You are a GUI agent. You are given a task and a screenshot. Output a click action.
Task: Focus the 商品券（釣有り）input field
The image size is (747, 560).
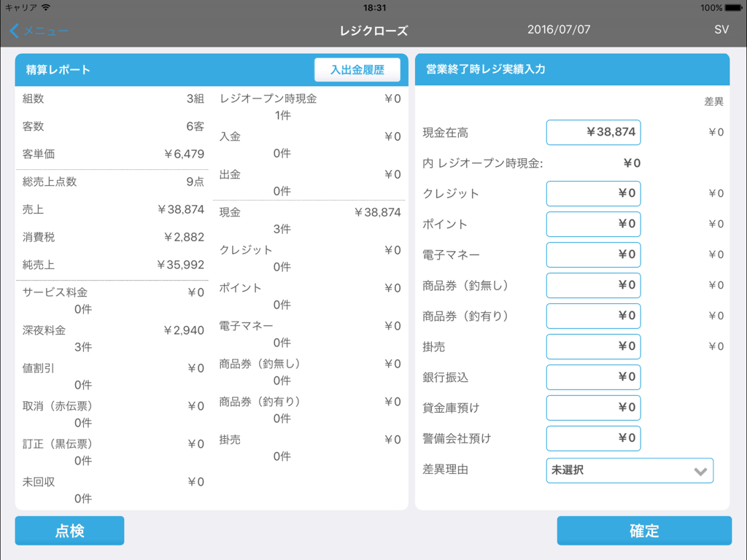(593, 316)
